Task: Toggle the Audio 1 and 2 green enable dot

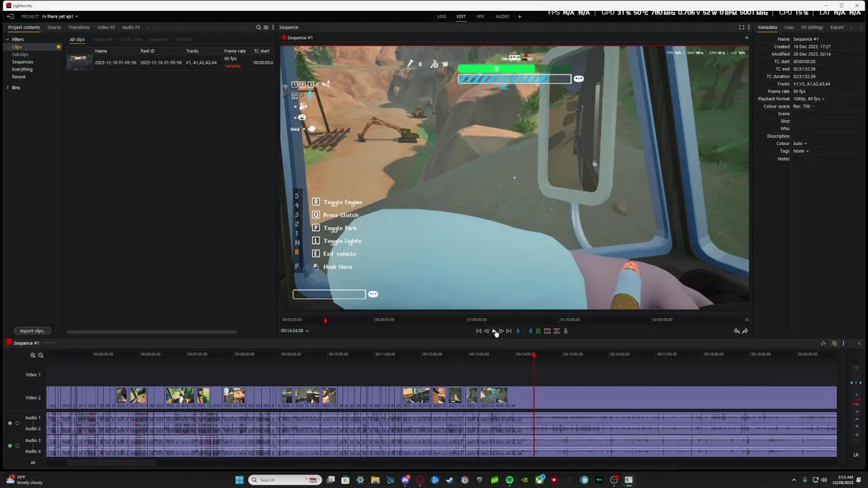Action: pyautogui.click(x=9, y=423)
